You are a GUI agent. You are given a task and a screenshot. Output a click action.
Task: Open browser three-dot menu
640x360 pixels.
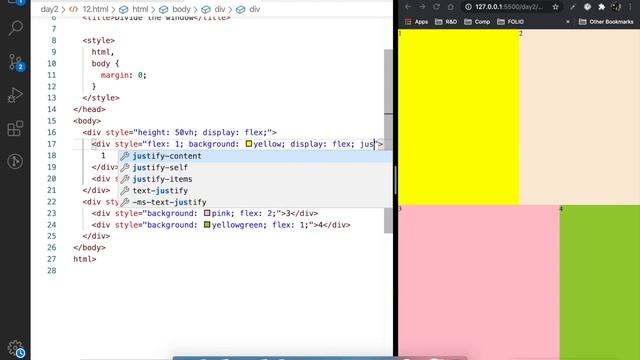[x=631, y=7]
